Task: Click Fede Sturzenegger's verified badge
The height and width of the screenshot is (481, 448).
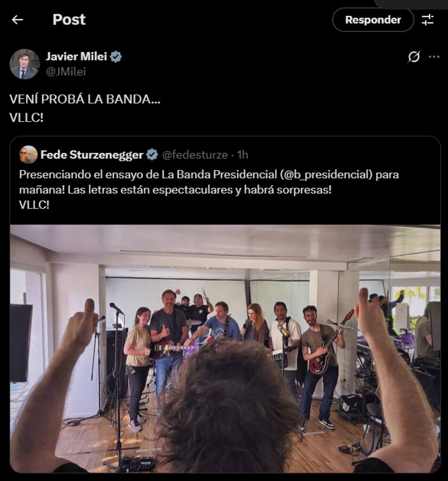Action: point(152,155)
